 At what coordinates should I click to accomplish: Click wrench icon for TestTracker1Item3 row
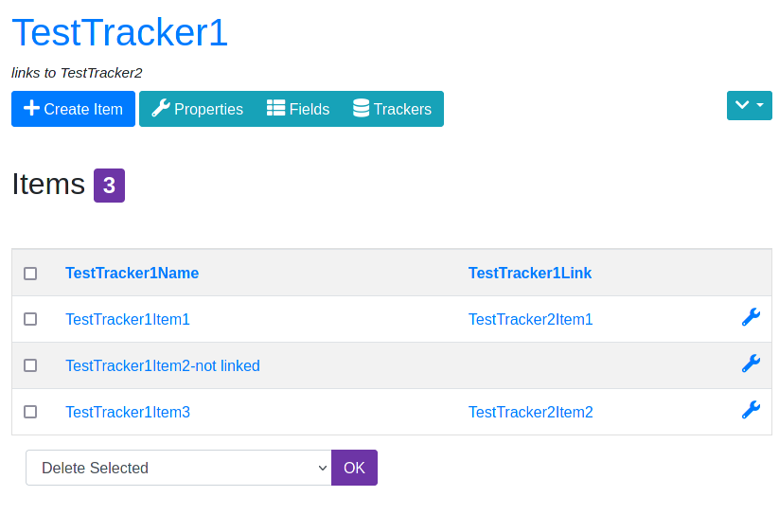click(x=751, y=410)
